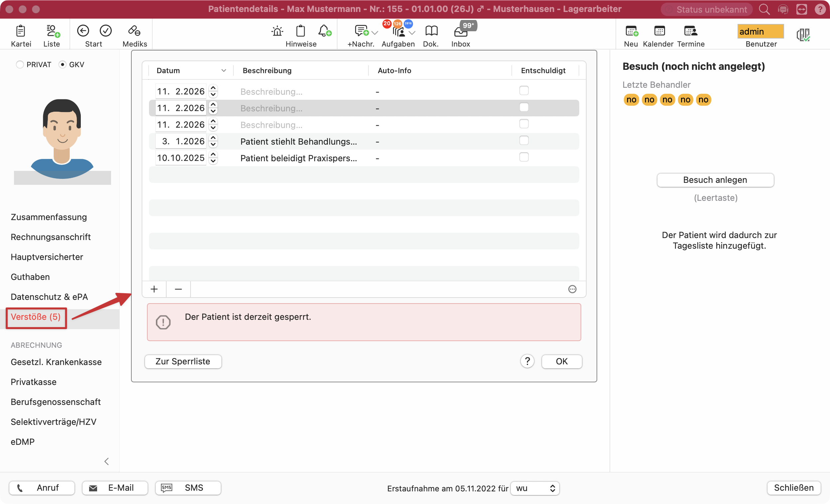Open the Erstaufnahme user dropdown wu
The image size is (830, 504).
tap(535, 488)
